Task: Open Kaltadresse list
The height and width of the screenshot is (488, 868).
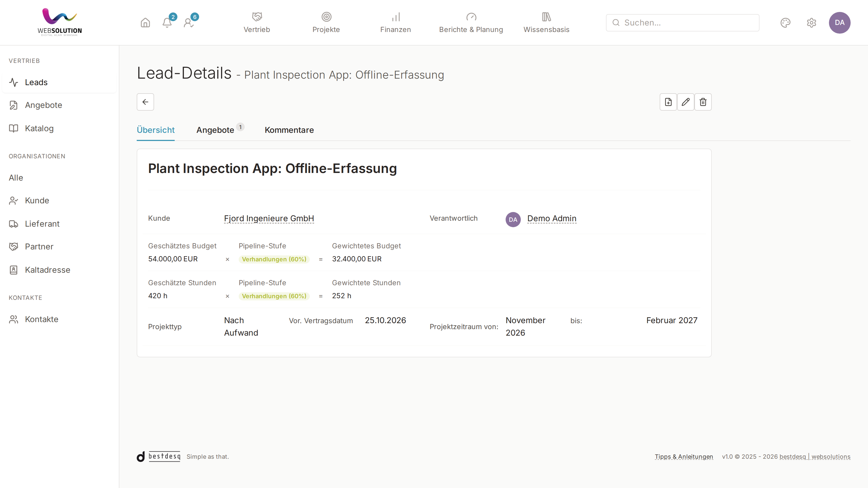Action: [x=59, y=270]
